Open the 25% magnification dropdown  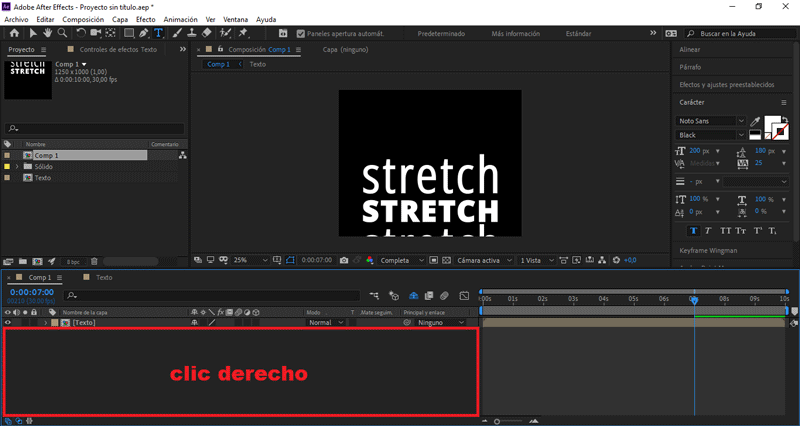[250, 260]
